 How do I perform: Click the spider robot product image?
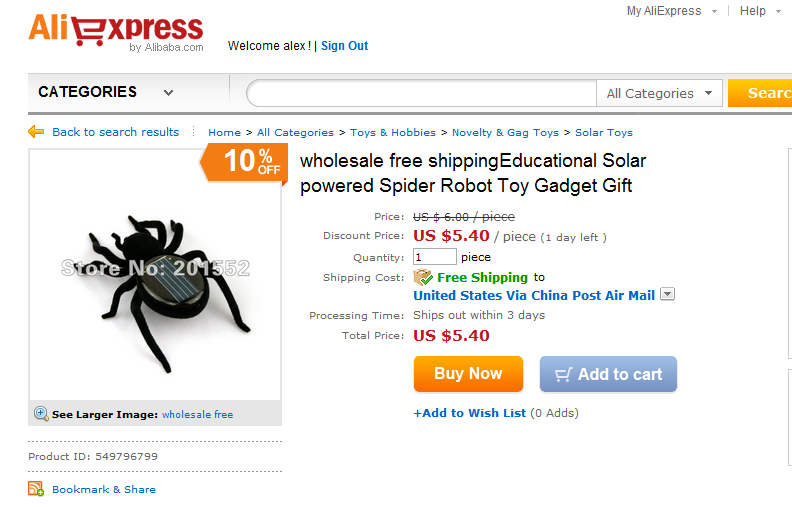(155, 275)
